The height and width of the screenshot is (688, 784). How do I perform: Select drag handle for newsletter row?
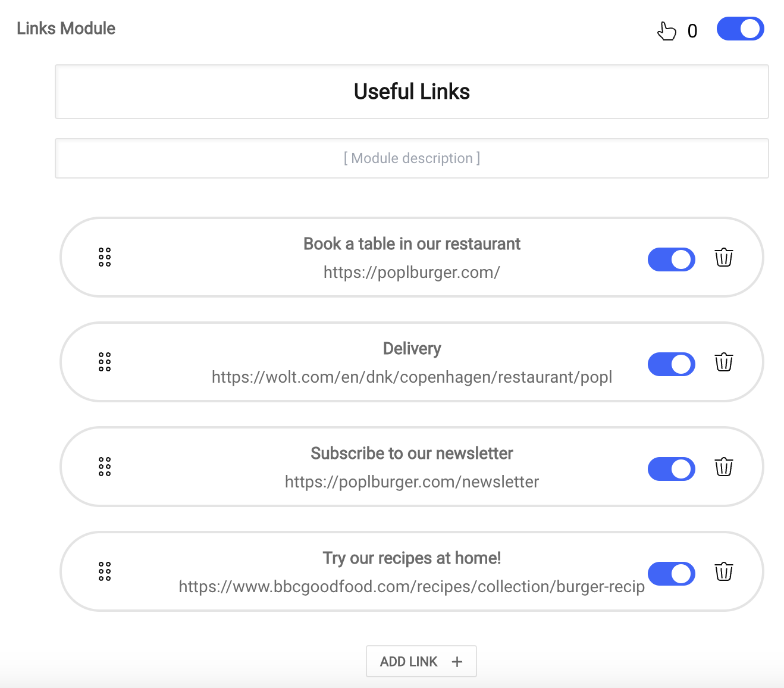pyautogui.click(x=105, y=467)
